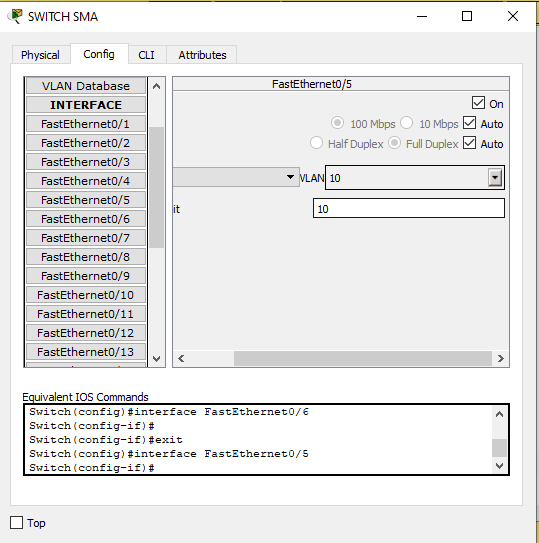Select the FastEthernet0/8 interface
539x543 pixels.
click(86, 257)
